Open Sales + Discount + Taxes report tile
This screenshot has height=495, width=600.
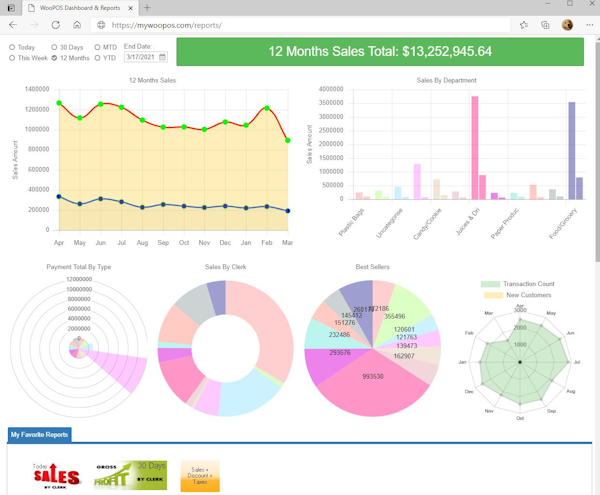200,476
